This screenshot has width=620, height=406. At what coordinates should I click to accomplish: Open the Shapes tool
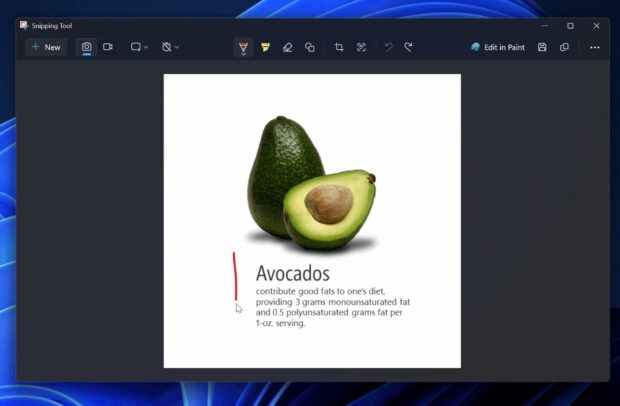pyautogui.click(x=310, y=47)
